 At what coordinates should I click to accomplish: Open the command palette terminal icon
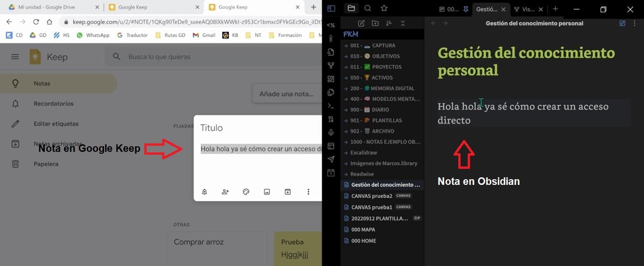(x=331, y=106)
